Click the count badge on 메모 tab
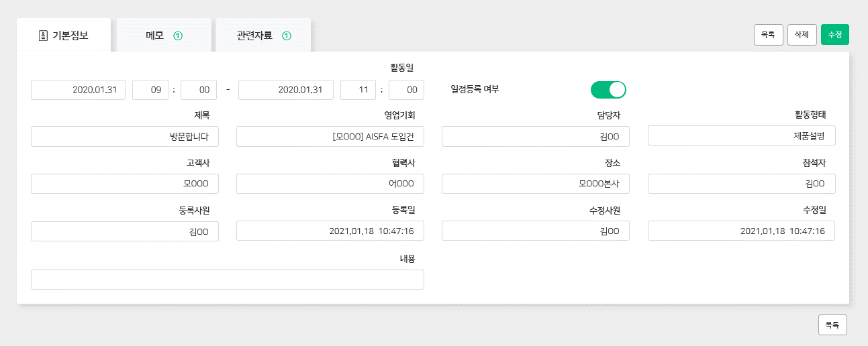The image size is (868, 346). tap(178, 36)
